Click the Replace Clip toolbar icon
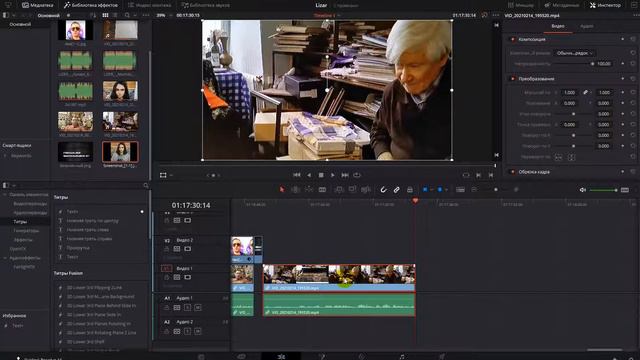The image size is (640, 360). (366, 189)
